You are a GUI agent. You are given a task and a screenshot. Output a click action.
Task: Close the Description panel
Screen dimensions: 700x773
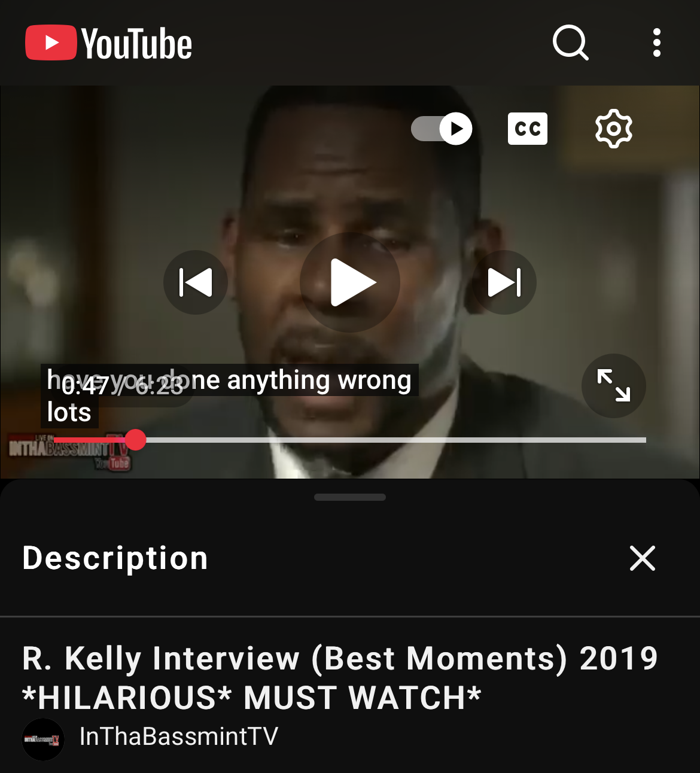click(643, 558)
